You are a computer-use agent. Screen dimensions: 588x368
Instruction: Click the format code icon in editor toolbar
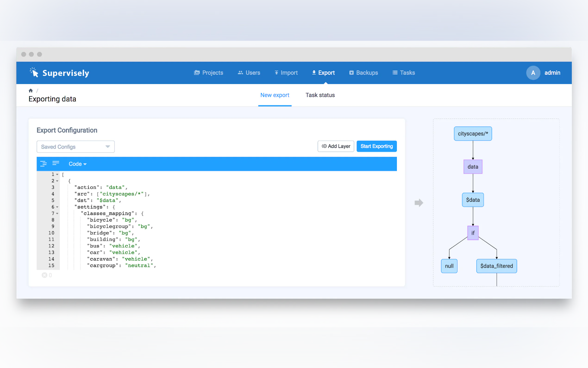click(44, 164)
